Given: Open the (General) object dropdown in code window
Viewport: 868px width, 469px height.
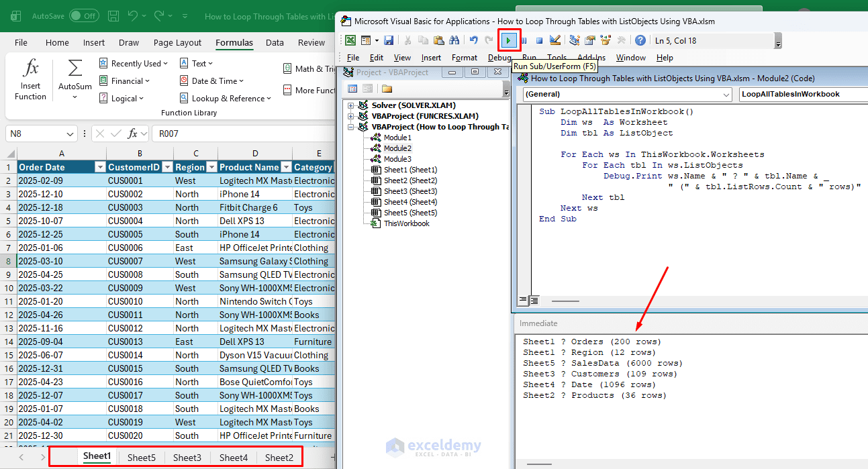Looking at the screenshot, I should (726, 95).
